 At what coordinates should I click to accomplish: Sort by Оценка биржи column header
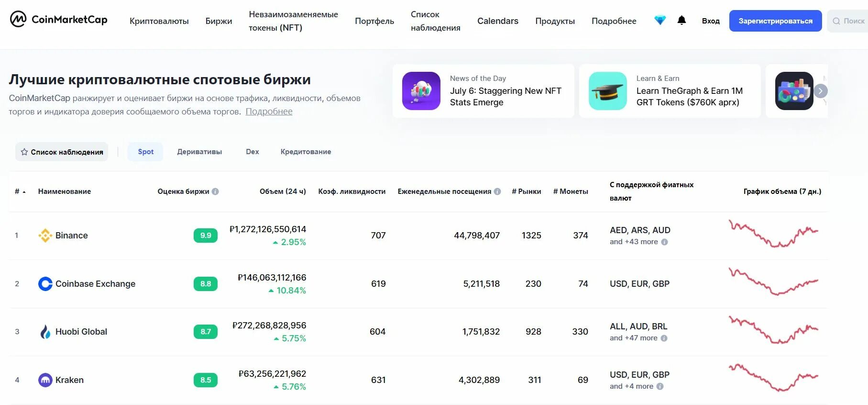click(x=183, y=191)
